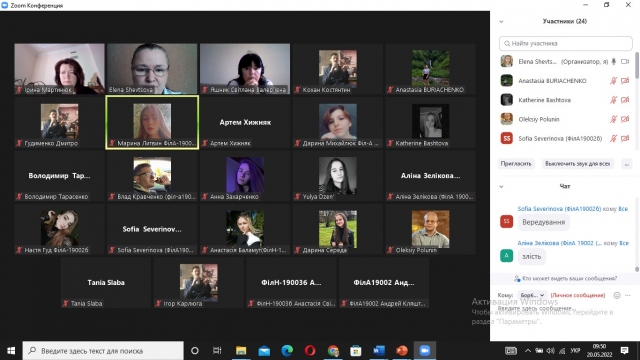Open Microsoft Edge from taskbar
The width and height of the screenshot is (640, 360).
click(287, 351)
